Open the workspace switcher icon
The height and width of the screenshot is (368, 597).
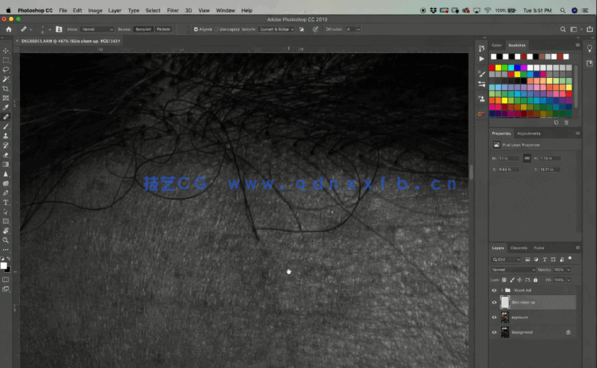click(x=574, y=29)
